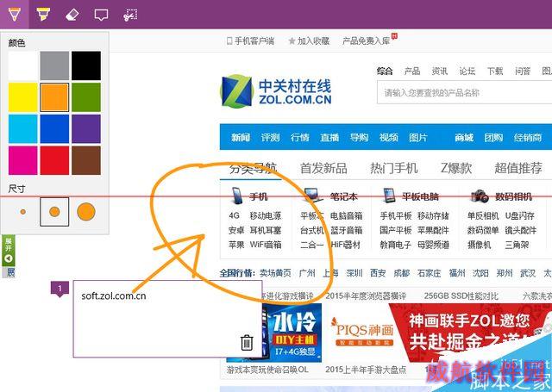The width and height of the screenshot is (552, 392).
Task: Select the 产品 search tab
Action: (412, 71)
